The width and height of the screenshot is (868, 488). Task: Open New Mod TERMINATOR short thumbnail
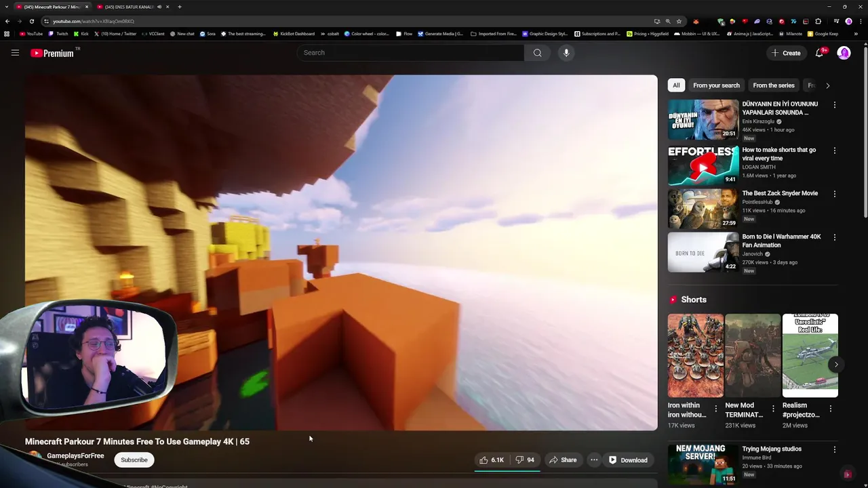tap(753, 355)
